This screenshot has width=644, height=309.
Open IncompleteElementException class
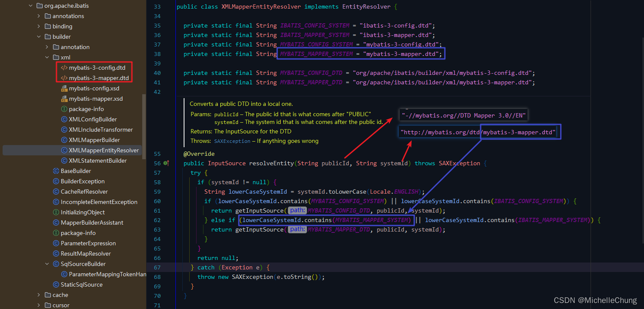click(x=99, y=202)
